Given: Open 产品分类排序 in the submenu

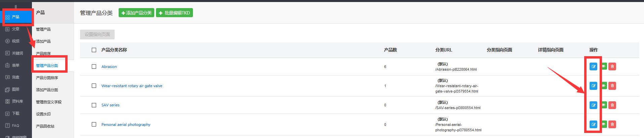Looking at the screenshot, I should pyautogui.click(x=47, y=78).
